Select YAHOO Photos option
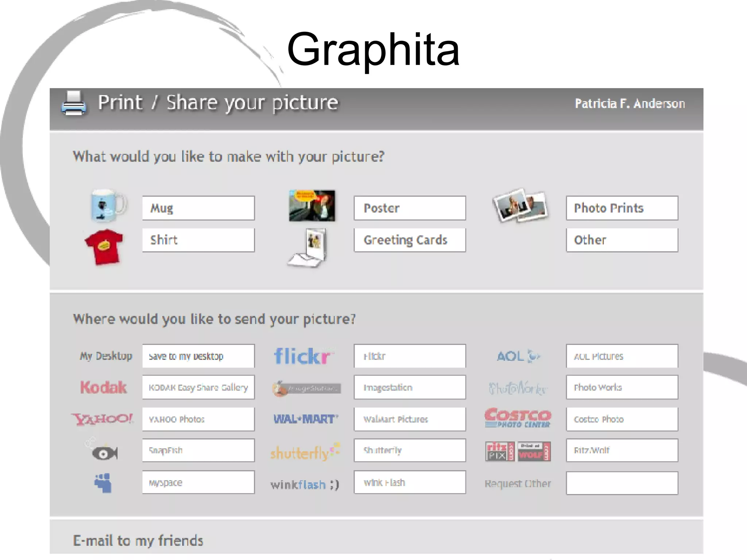Viewport: 747px width, 560px height. pyautogui.click(x=198, y=419)
